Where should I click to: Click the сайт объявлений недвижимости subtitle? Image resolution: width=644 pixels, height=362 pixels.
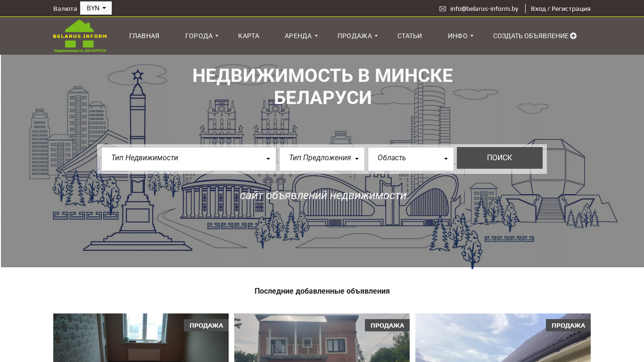pyautogui.click(x=323, y=195)
